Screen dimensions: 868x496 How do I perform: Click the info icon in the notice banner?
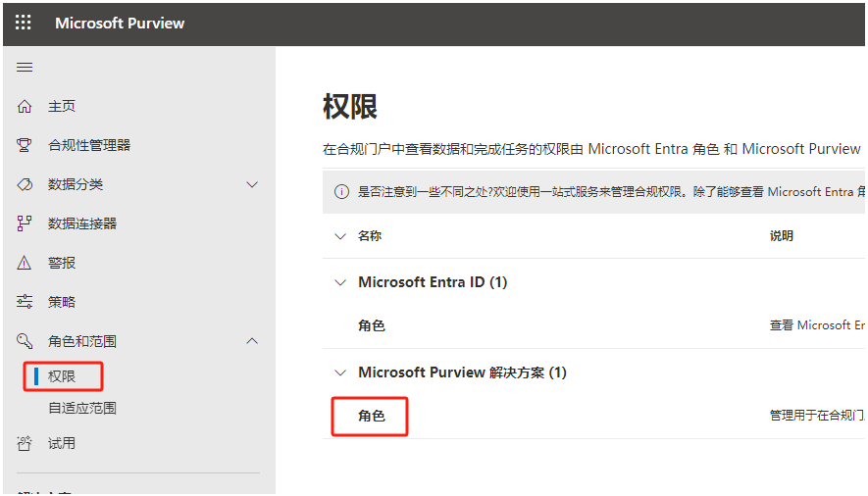[x=341, y=192]
